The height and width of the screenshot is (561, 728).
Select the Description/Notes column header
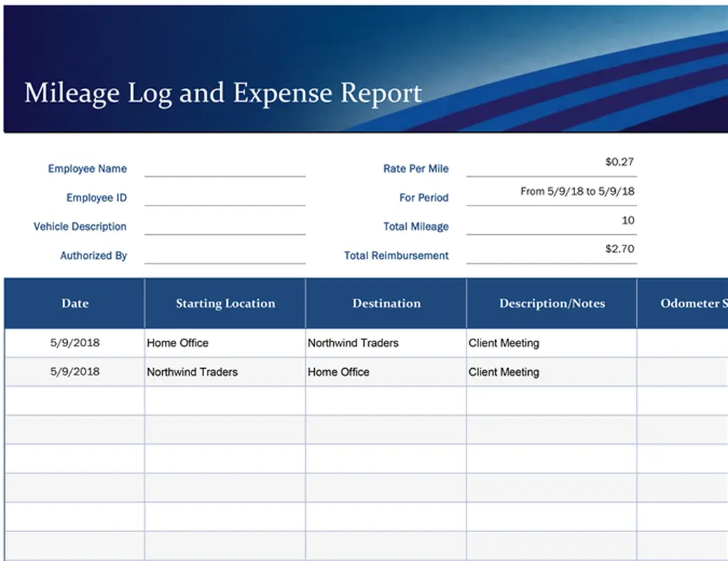(552, 303)
